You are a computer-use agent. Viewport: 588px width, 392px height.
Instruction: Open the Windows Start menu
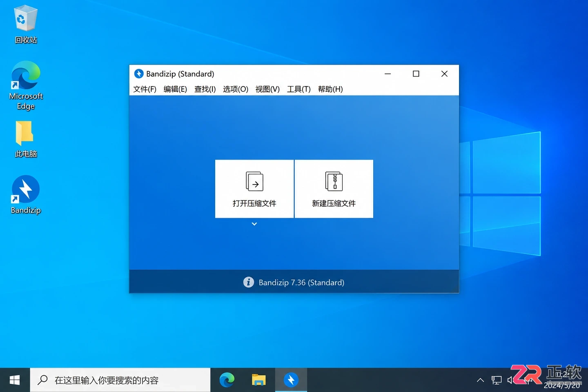click(15, 380)
